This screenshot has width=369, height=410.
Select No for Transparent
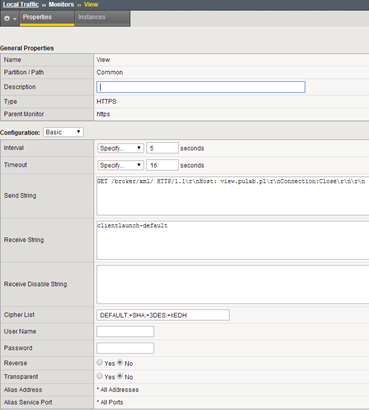(x=120, y=376)
